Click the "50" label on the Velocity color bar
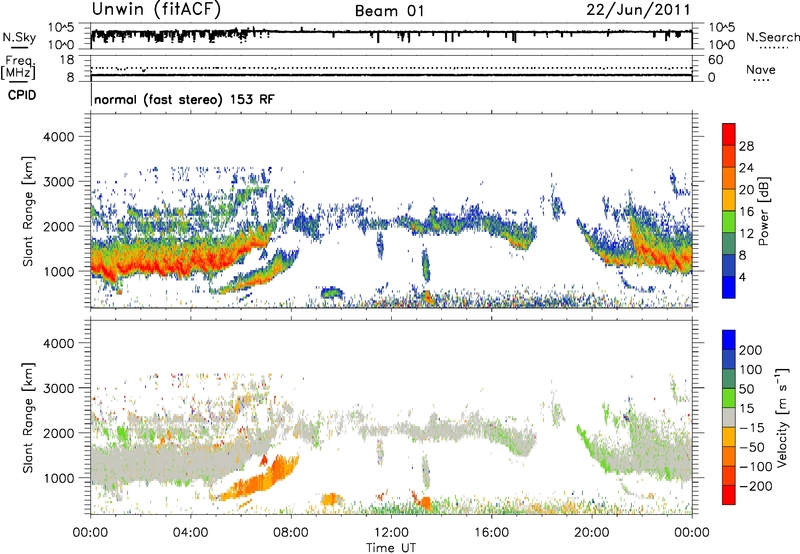This screenshot has width=800, height=554. pos(746,389)
